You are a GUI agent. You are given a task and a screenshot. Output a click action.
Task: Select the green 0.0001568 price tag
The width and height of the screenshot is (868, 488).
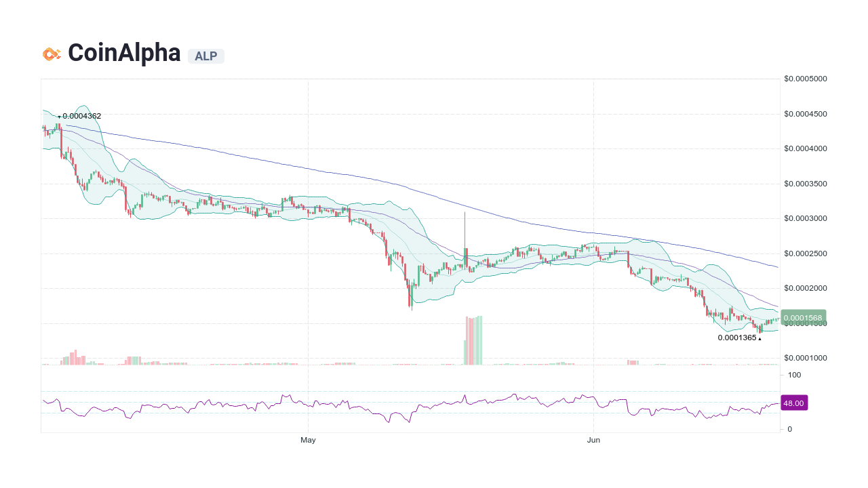[802, 317]
